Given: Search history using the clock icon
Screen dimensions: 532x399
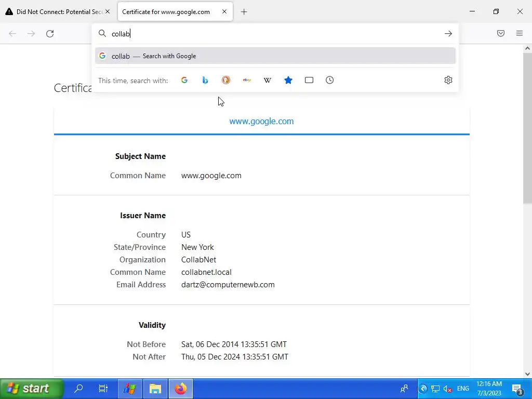Looking at the screenshot, I should [330, 80].
